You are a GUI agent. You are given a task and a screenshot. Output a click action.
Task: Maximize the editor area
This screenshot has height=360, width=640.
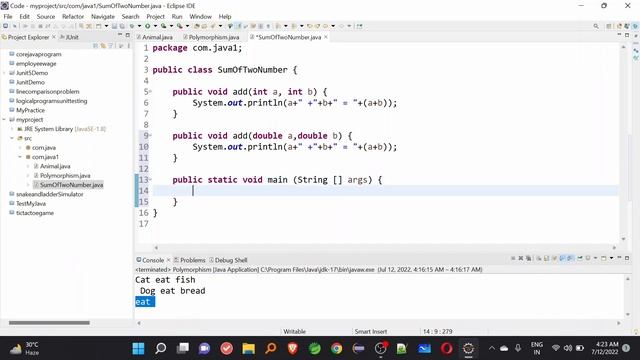[x=627, y=35]
